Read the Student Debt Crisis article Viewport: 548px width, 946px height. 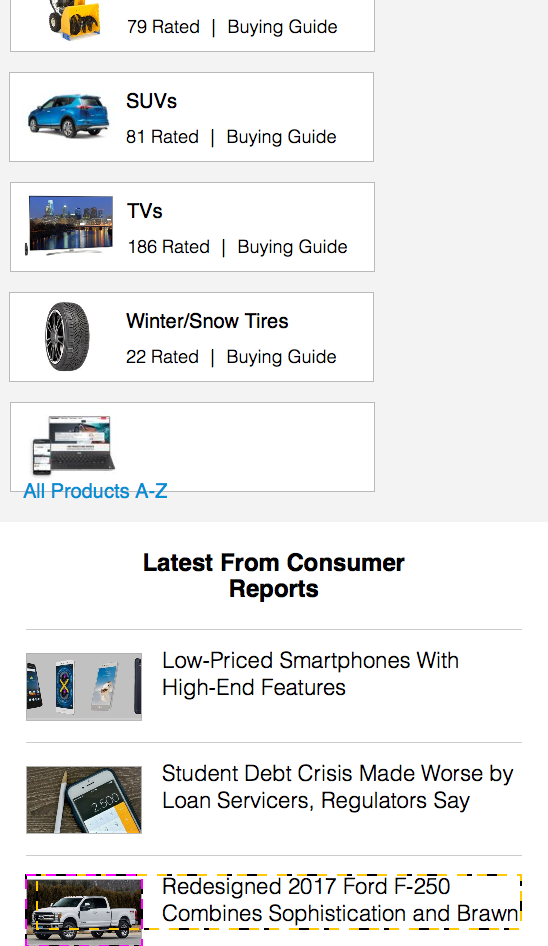click(x=337, y=787)
